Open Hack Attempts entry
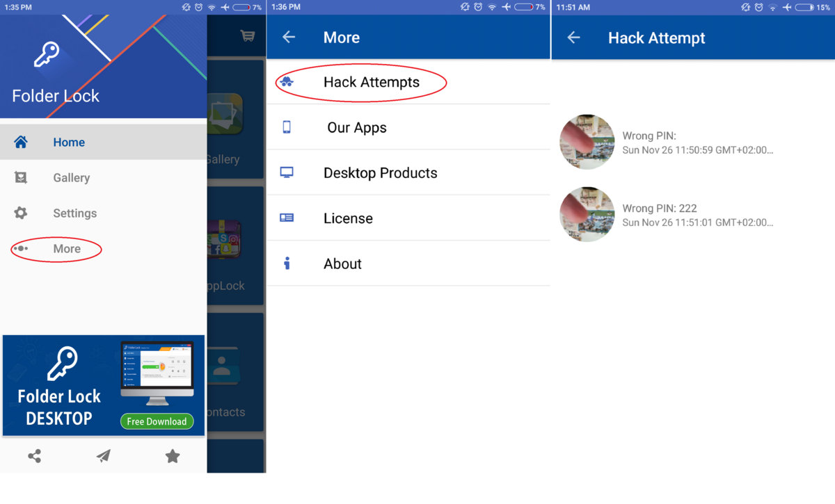 408,82
